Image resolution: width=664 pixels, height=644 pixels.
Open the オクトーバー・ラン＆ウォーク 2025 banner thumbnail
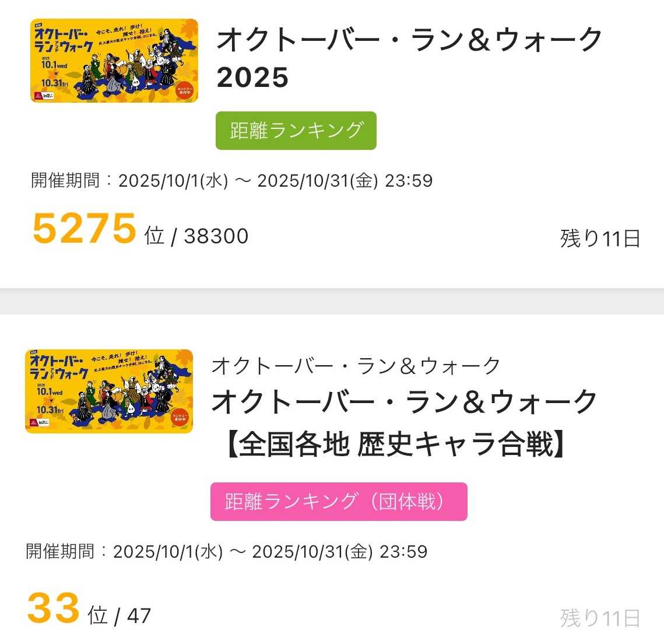(x=114, y=61)
